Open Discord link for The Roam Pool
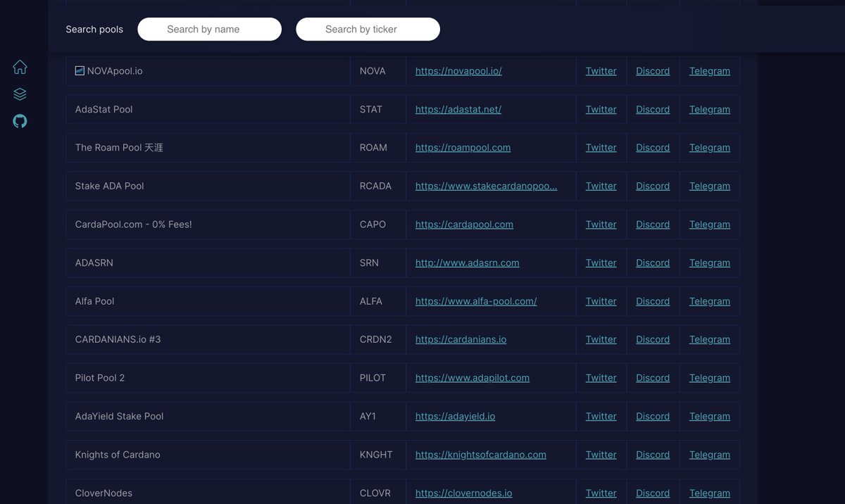845x504 pixels. click(x=653, y=148)
